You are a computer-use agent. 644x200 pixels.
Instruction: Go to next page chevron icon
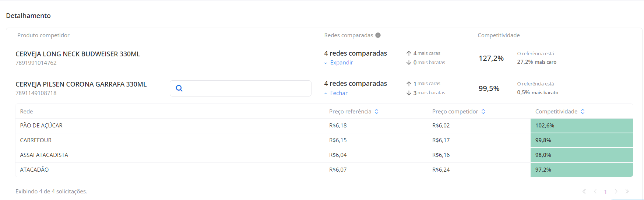coord(616,192)
